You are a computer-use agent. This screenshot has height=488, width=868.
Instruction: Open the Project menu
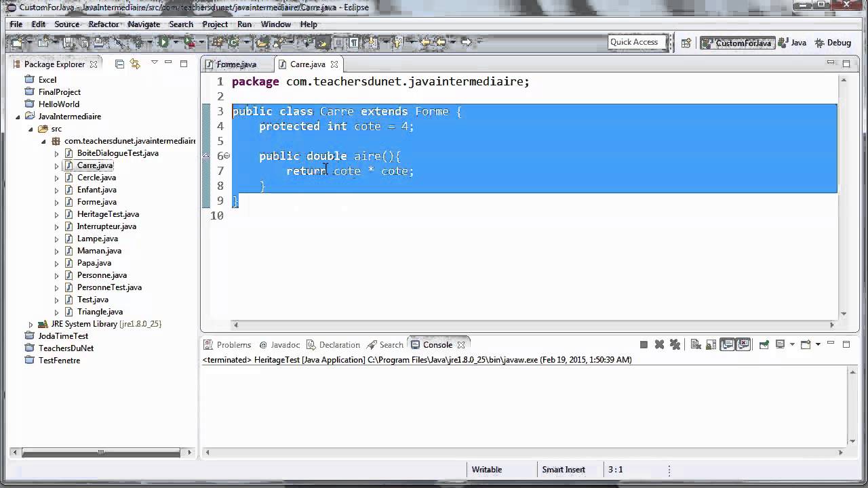coord(215,24)
